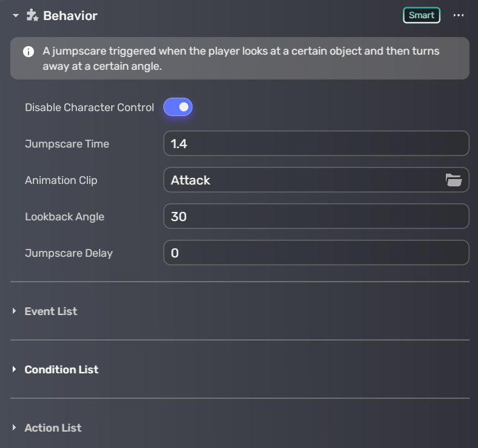Click the Lookback Angle value field
This screenshot has height=448, width=478.
click(315, 217)
